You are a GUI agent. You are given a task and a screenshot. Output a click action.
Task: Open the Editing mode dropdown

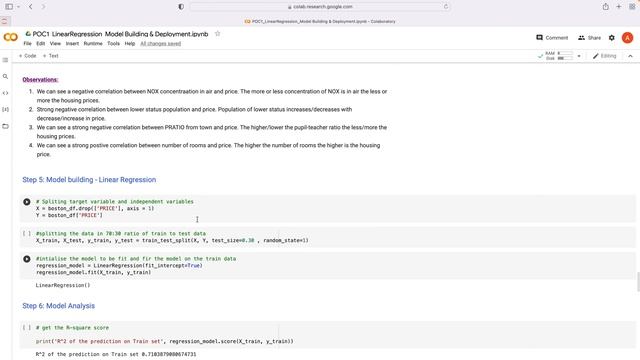604,56
